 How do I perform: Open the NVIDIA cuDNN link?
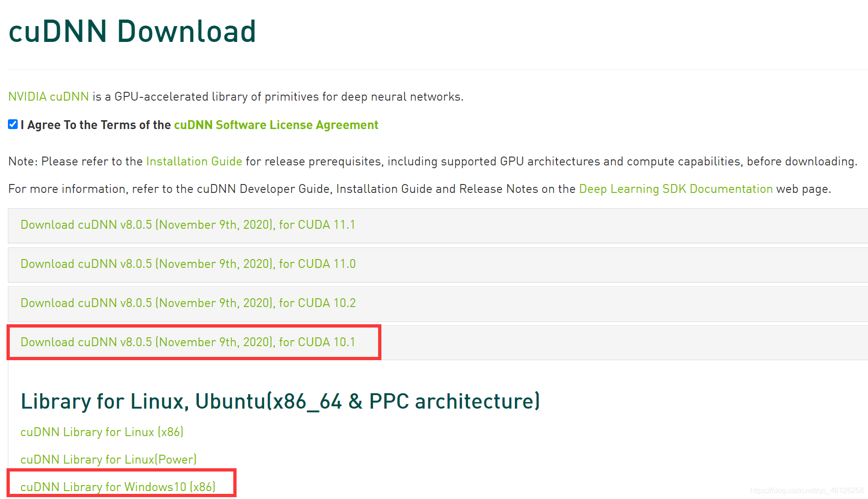tap(48, 96)
